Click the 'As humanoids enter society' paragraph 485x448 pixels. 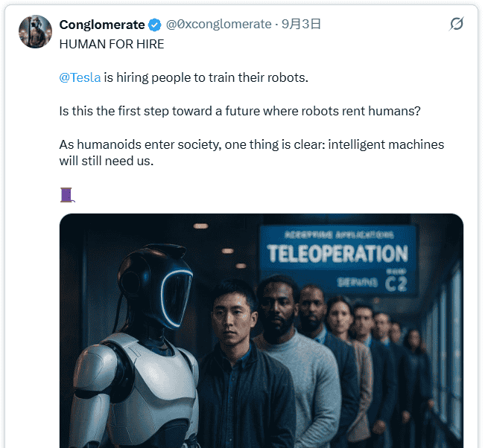[x=252, y=153]
